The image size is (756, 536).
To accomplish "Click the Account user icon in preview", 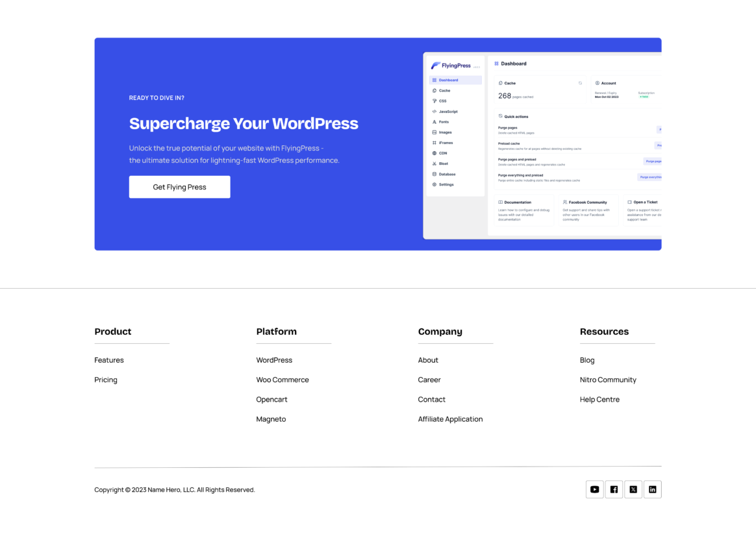I will click(598, 83).
